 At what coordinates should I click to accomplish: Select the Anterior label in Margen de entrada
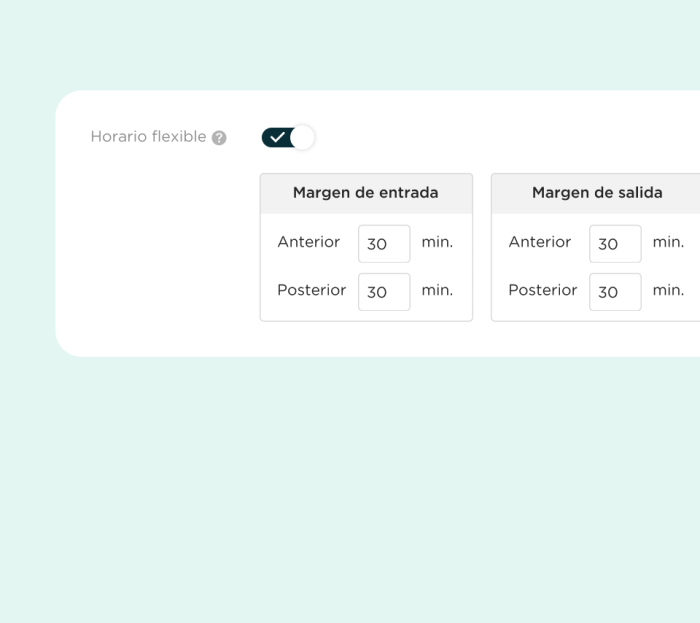tap(308, 242)
